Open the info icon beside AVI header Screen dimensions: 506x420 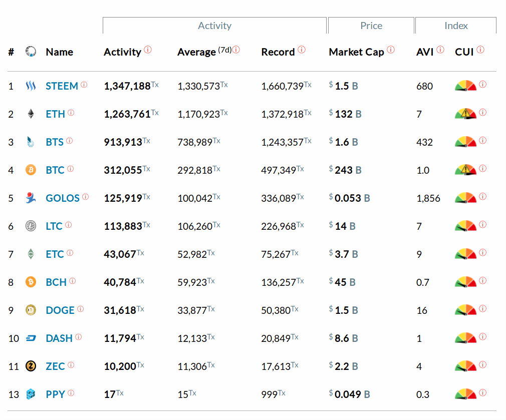(x=440, y=50)
